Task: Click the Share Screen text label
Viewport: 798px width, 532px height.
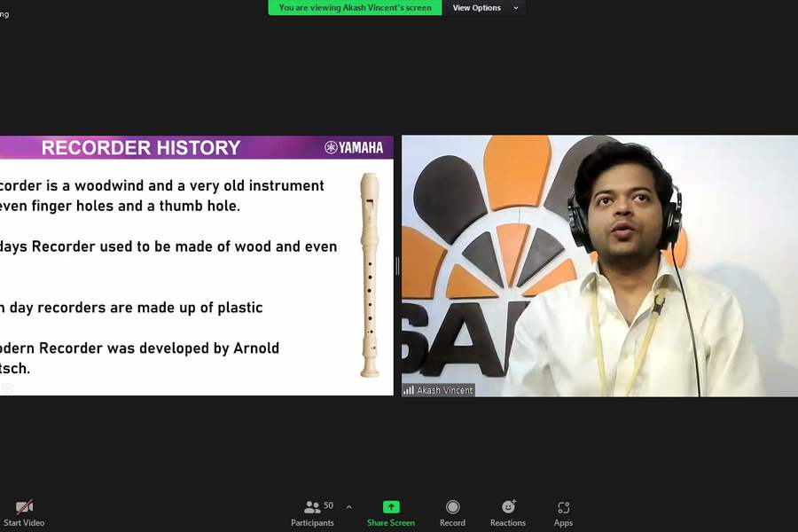Action: [391, 523]
